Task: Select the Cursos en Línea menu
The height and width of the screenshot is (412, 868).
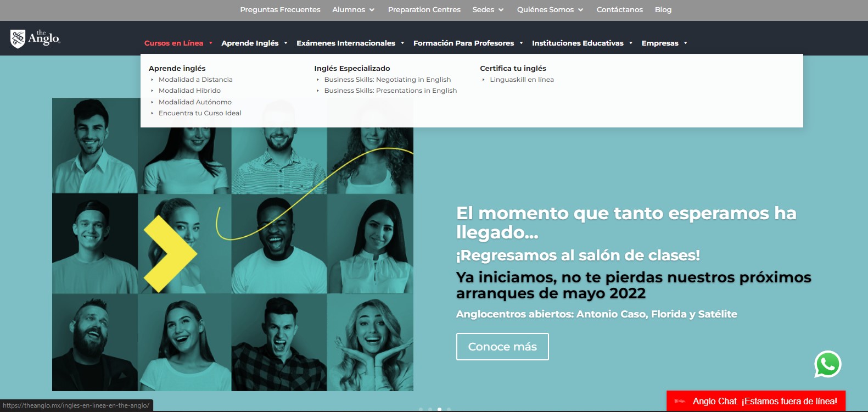Action: point(173,43)
